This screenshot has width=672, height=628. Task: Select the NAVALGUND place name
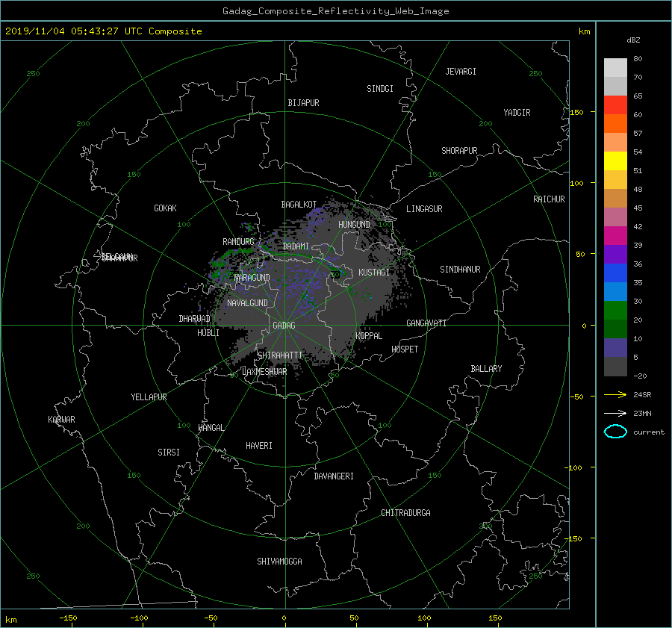click(x=247, y=303)
